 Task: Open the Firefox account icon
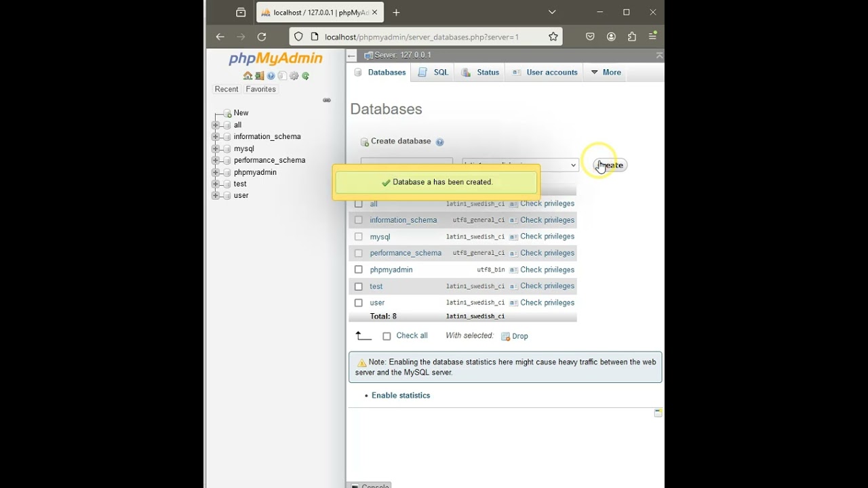click(611, 37)
